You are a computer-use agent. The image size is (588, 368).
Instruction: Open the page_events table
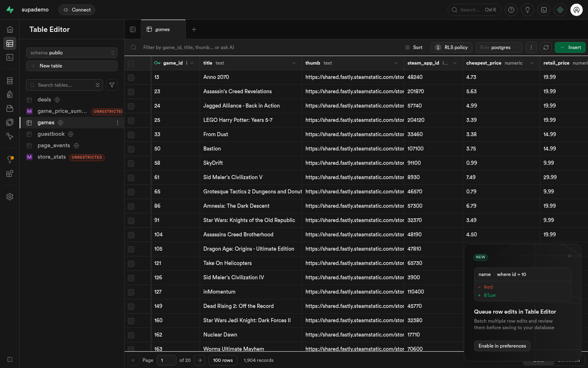(x=53, y=146)
